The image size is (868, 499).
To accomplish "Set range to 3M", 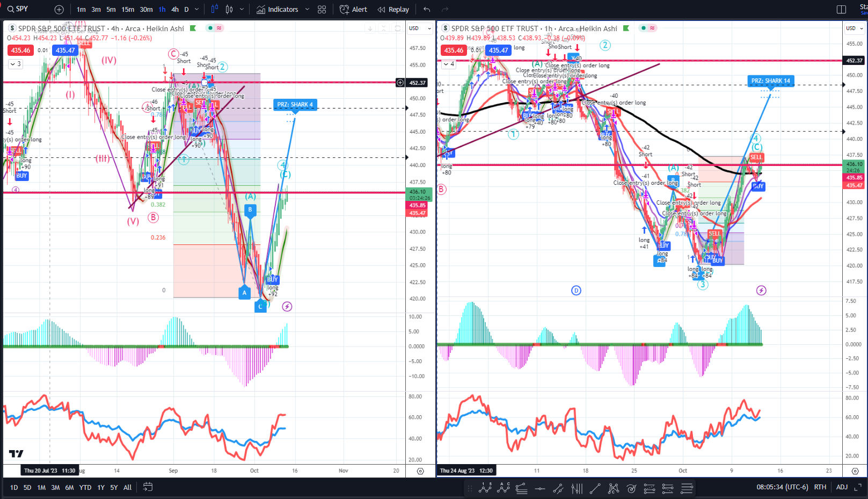I will [55, 488].
